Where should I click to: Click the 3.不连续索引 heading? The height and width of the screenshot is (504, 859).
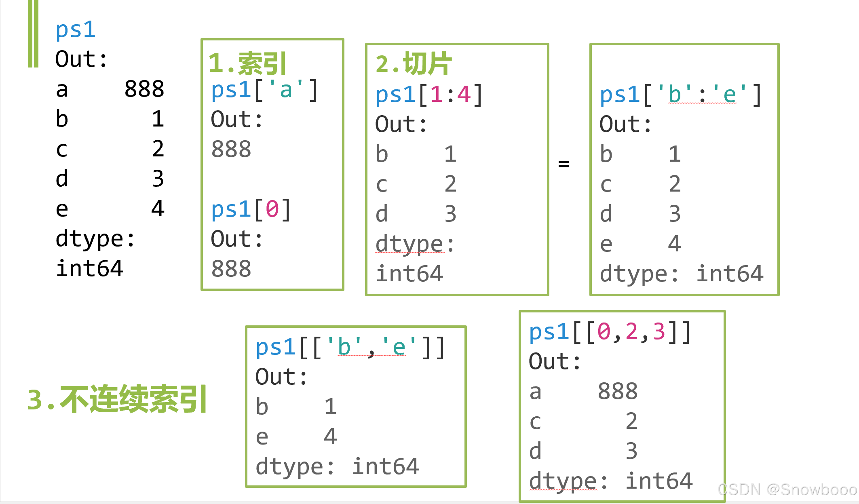click(x=117, y=399)
